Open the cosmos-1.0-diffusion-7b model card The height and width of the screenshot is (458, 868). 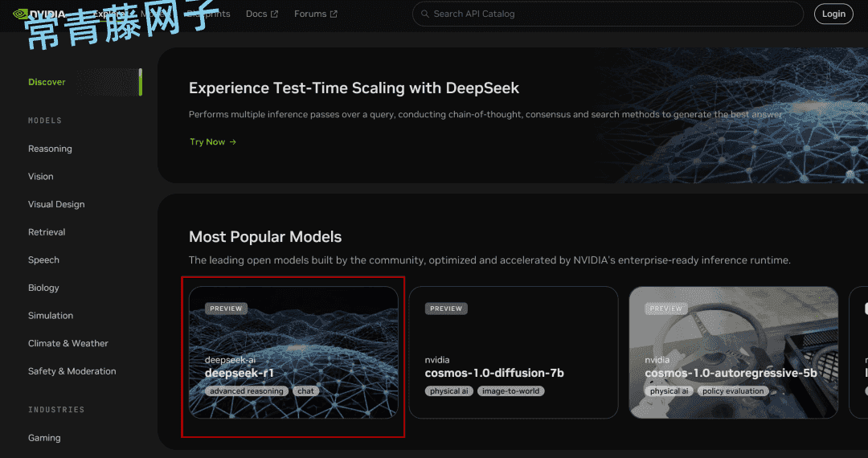pos(513,353)
